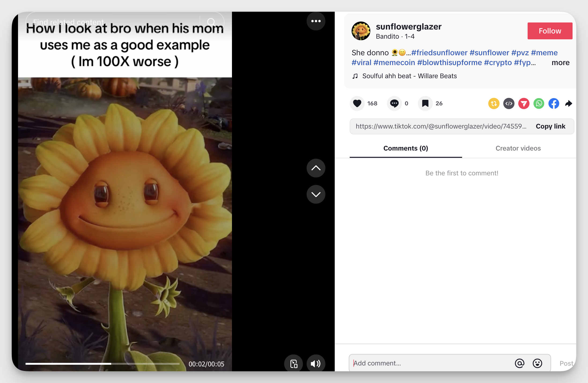Viewport: 588px width, 383px height.
Task: Open the #sunflower hashtag
Action: click(x=489, y=53)
